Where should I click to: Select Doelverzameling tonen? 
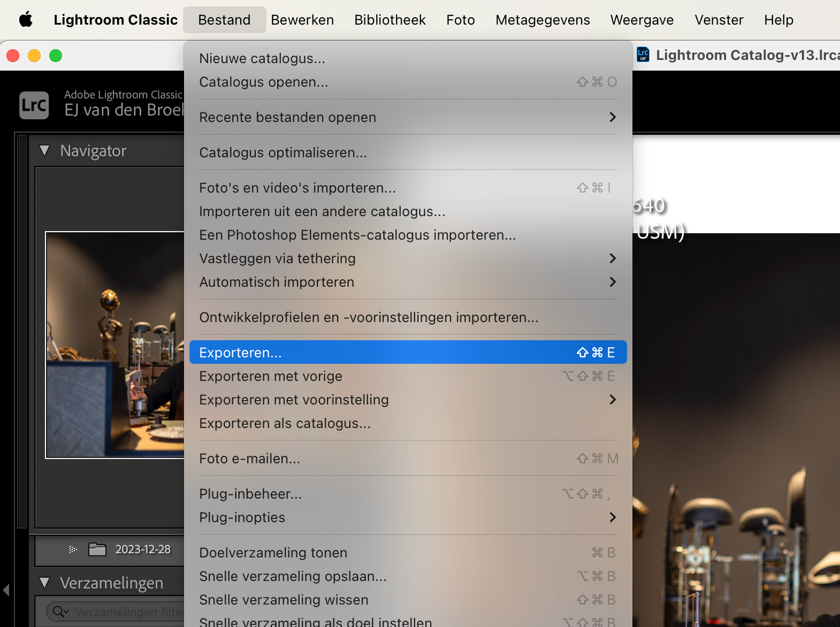pyautogui.click(x=408, y=553)
